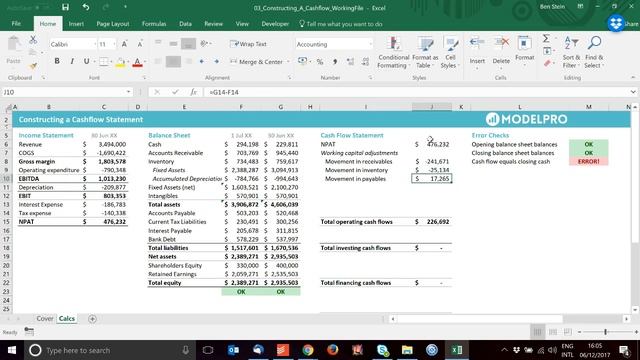The height and width of the screenshot is (360, 640).
Task: Open Google Chrome from the taskbar
Action: [308, 350]
